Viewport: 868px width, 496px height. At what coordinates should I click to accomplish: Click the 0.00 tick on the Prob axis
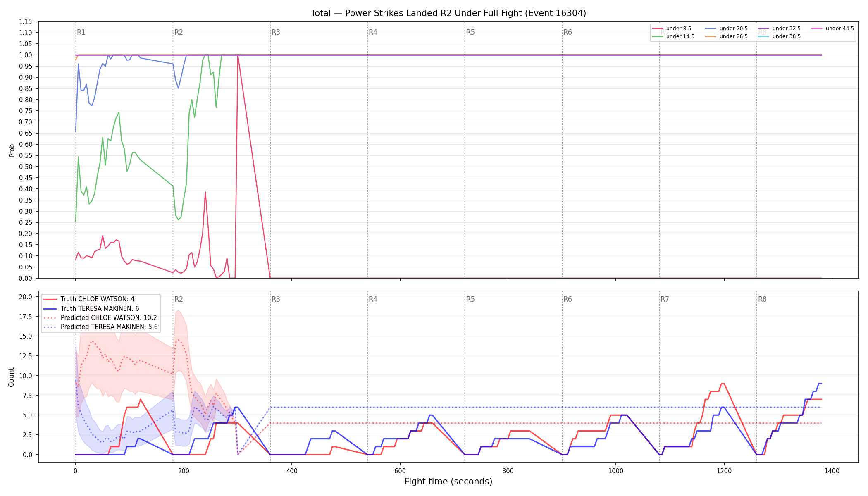click(26, 278)
